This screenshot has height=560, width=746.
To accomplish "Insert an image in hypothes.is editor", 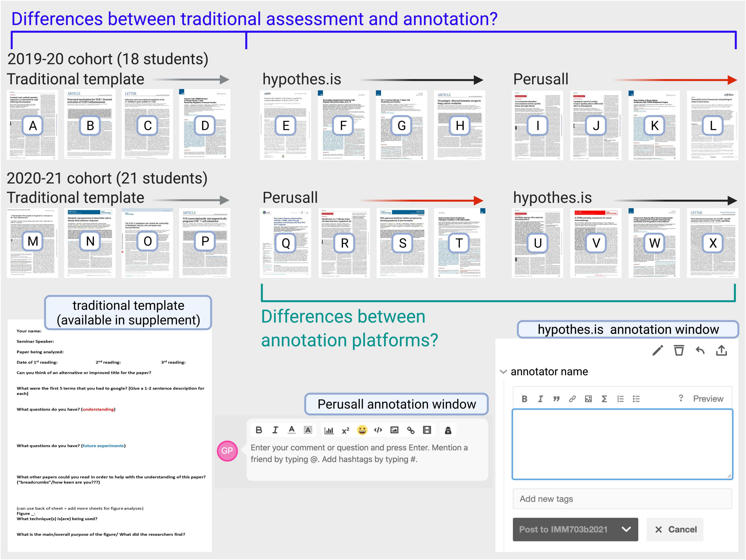I will (588, 399).
